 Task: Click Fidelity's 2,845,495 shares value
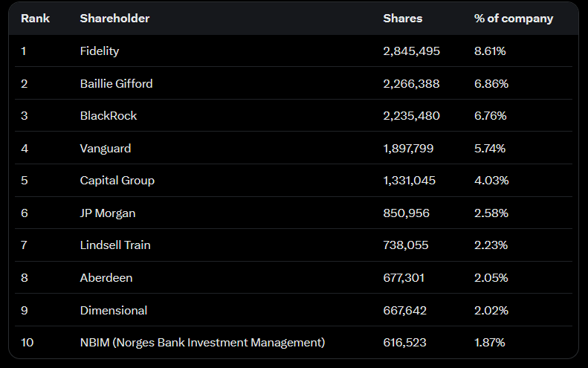point(411,51)
